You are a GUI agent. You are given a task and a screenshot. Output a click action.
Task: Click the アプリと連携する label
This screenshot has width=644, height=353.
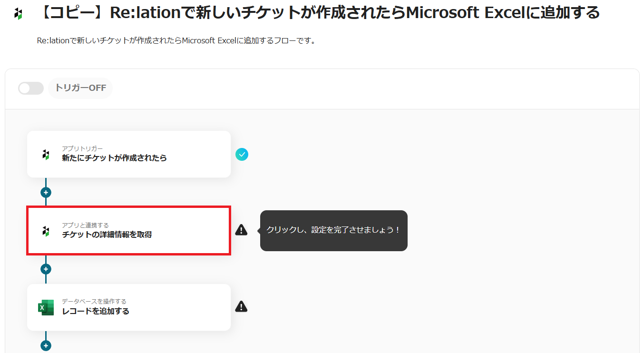(x=85, y=225)
